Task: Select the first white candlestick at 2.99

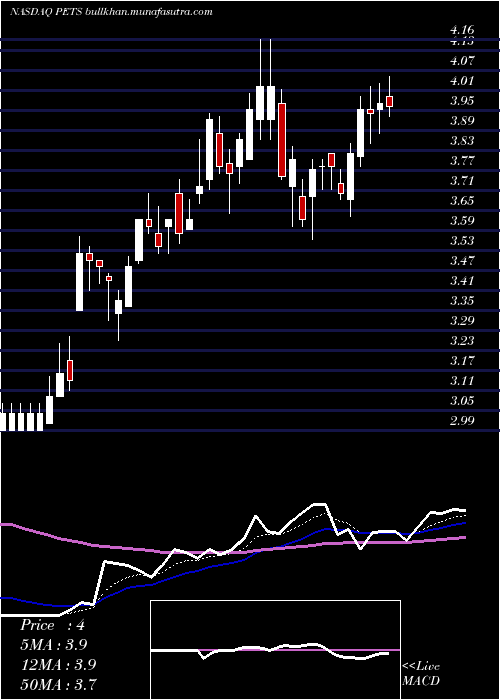Action: tap(3, 421)
